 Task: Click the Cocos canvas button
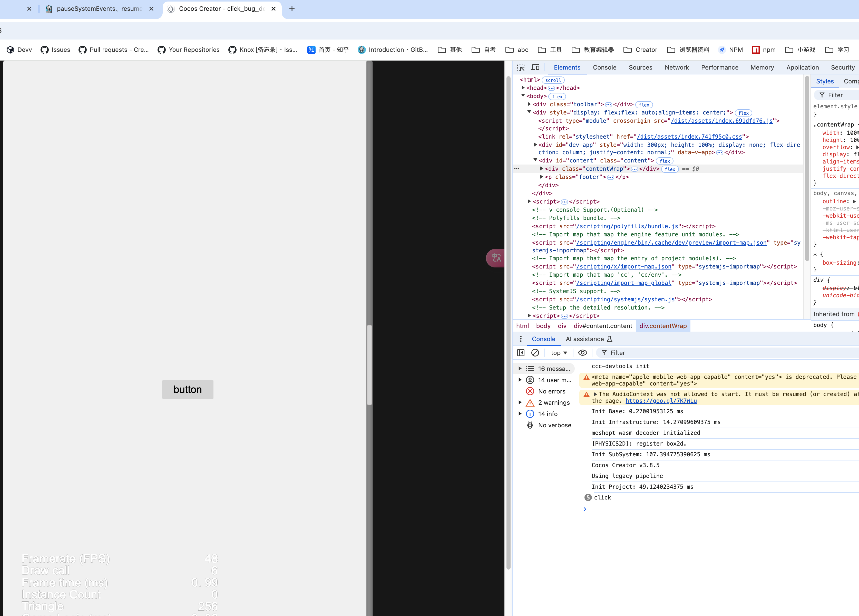(x=188, y=389)
